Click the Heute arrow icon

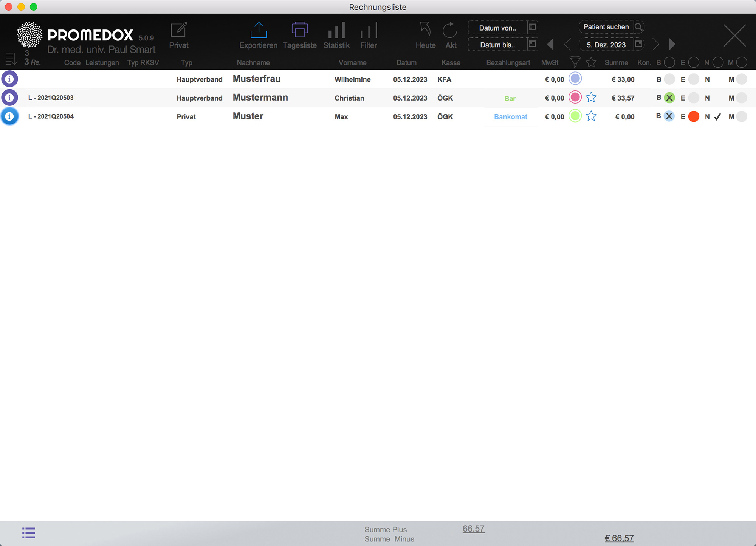click(426, 30)
